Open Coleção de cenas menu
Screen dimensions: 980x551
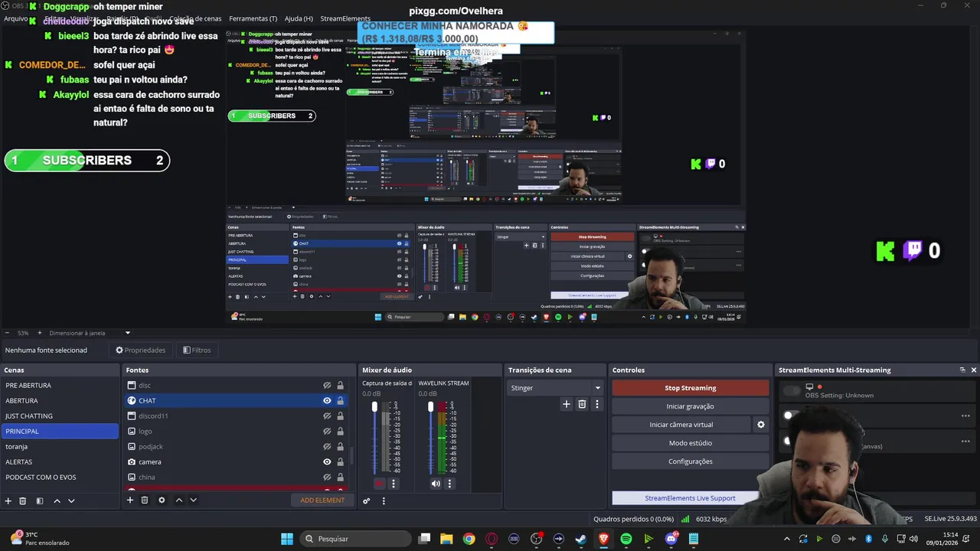coord(195,18)
